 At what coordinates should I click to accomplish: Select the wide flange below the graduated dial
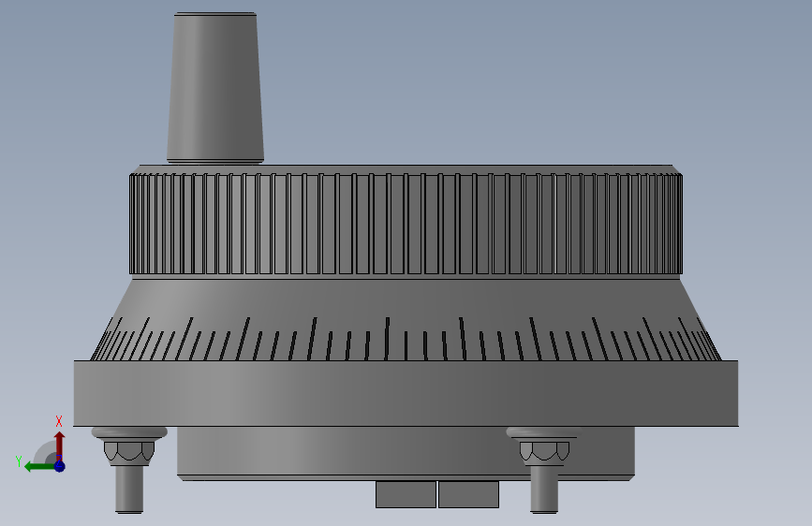point(406,393)
